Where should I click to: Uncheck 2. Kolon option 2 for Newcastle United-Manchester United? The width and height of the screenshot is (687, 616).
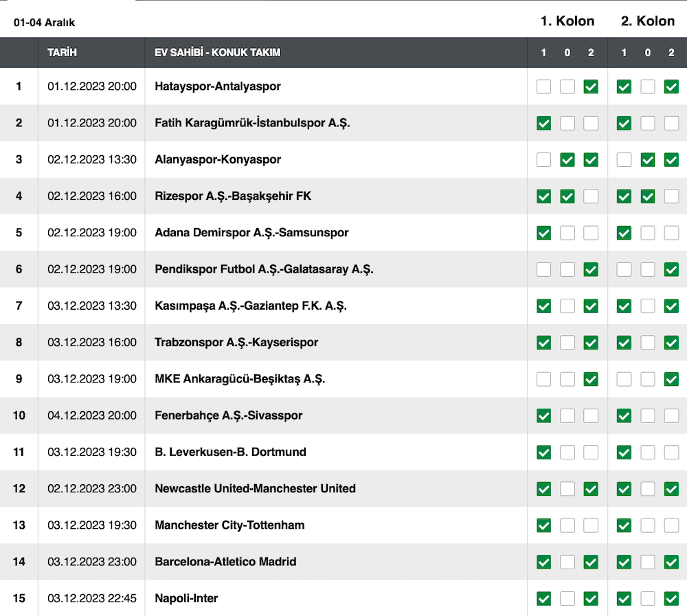pyautogui.click(x=671, y=489)
